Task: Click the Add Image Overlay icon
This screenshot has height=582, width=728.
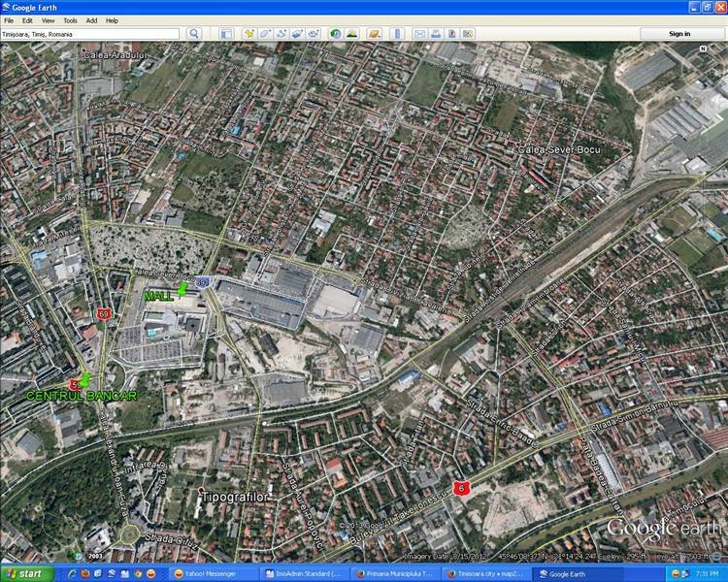Action: tap(297, 34)
